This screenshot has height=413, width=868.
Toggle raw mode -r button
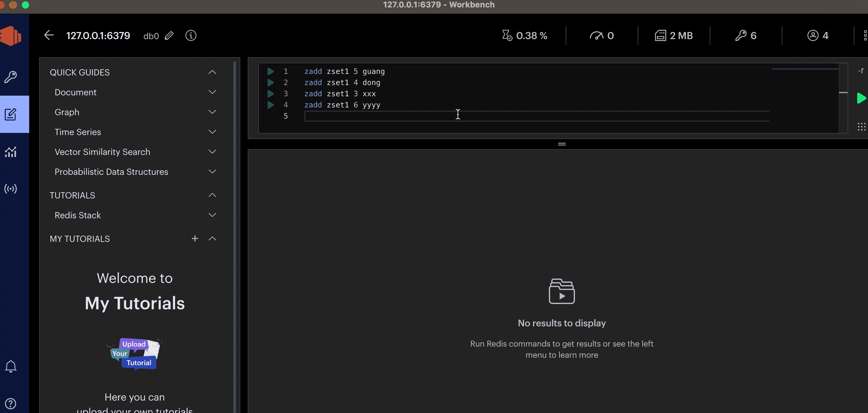pos(861,70)
